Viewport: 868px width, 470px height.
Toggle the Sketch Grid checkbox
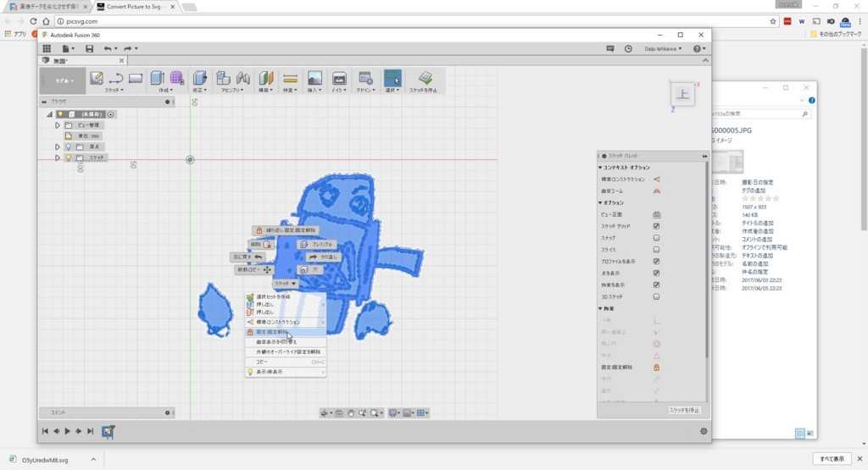pos(657,226)
